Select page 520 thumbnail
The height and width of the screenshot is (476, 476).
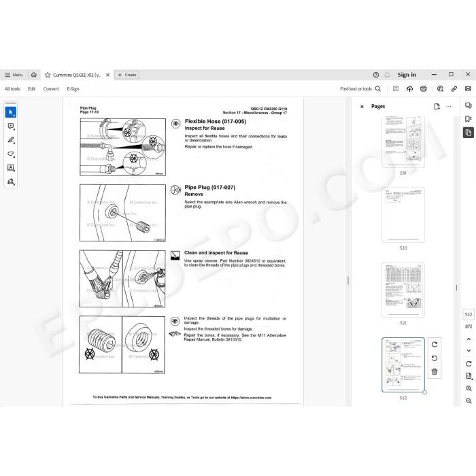[x=403, y=215]
